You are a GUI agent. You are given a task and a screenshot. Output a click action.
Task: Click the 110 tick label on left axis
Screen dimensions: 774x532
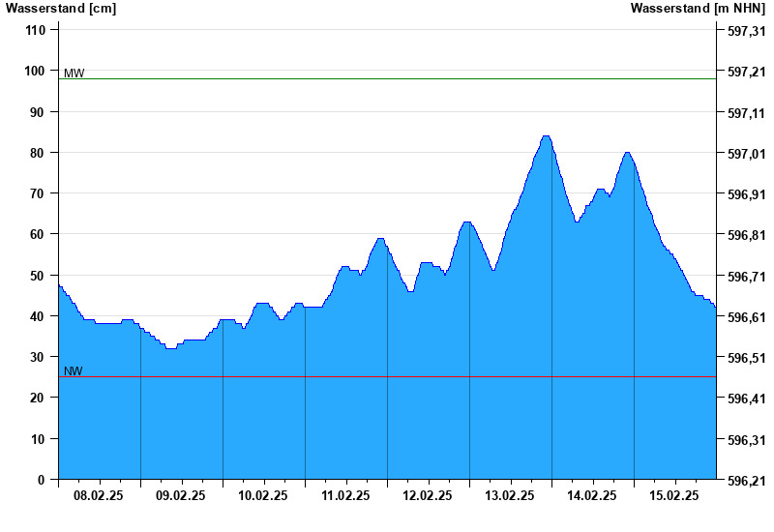tap(35, 31)
